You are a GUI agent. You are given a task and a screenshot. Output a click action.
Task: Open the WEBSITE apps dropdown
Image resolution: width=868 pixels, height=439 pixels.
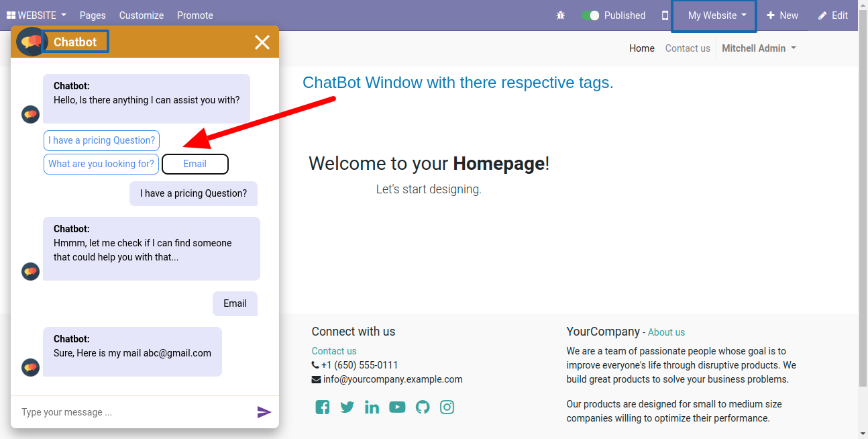tap(36, 15)
